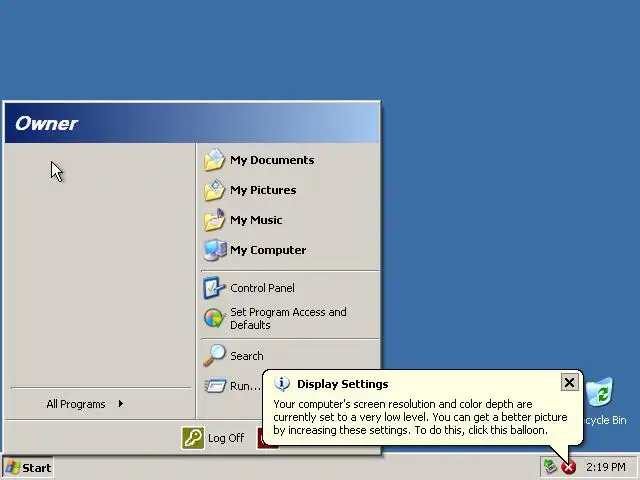Click the Log Off text label
This screenshot has height=480, width=640.
[226, 438]
